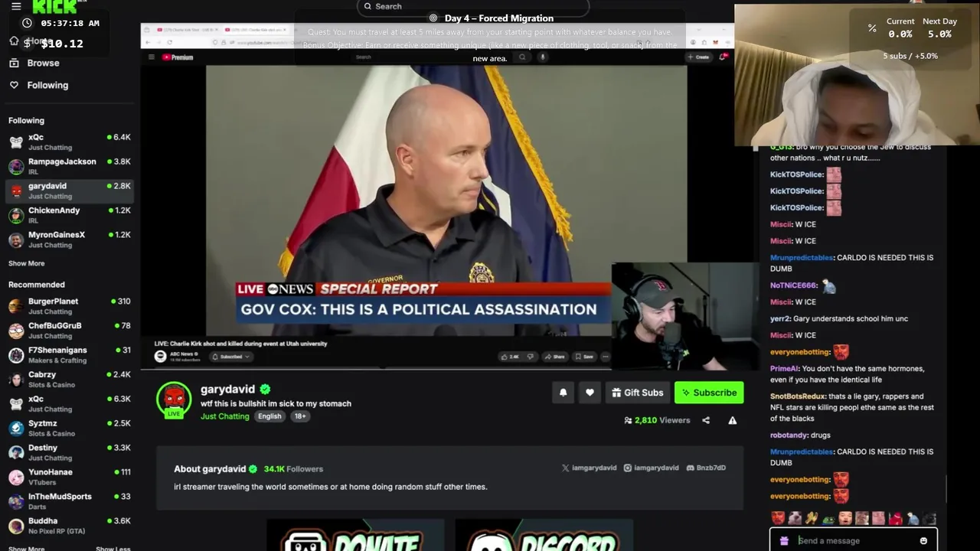This screenshot has height=551, width=980.
Task: Click the verified badge next to garydavid
Action: point(265,390)
